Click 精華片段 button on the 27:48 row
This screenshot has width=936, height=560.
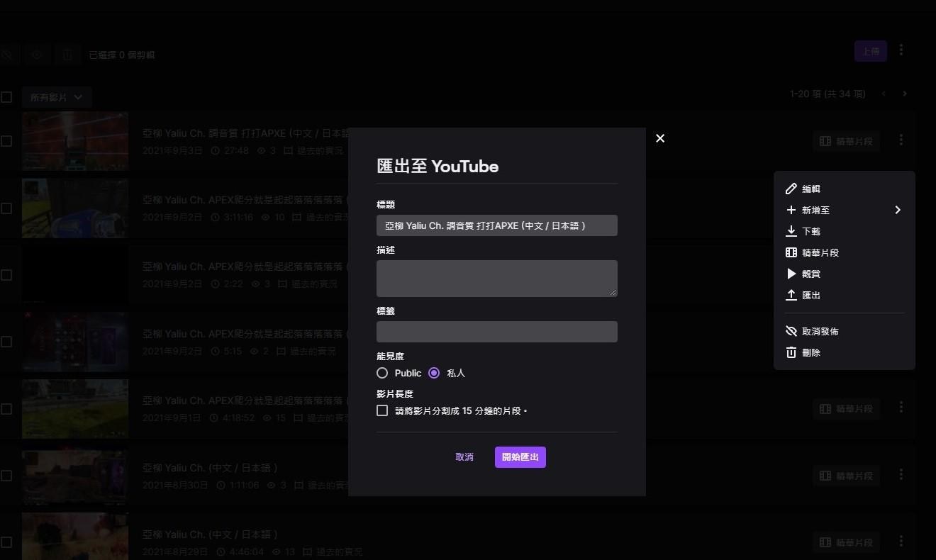(846, 141)
